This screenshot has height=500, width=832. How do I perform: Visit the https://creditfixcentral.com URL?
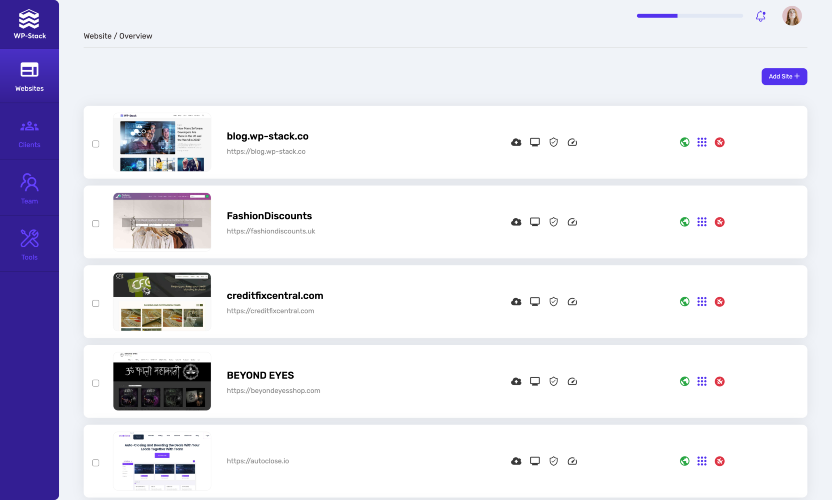(270, 311)
